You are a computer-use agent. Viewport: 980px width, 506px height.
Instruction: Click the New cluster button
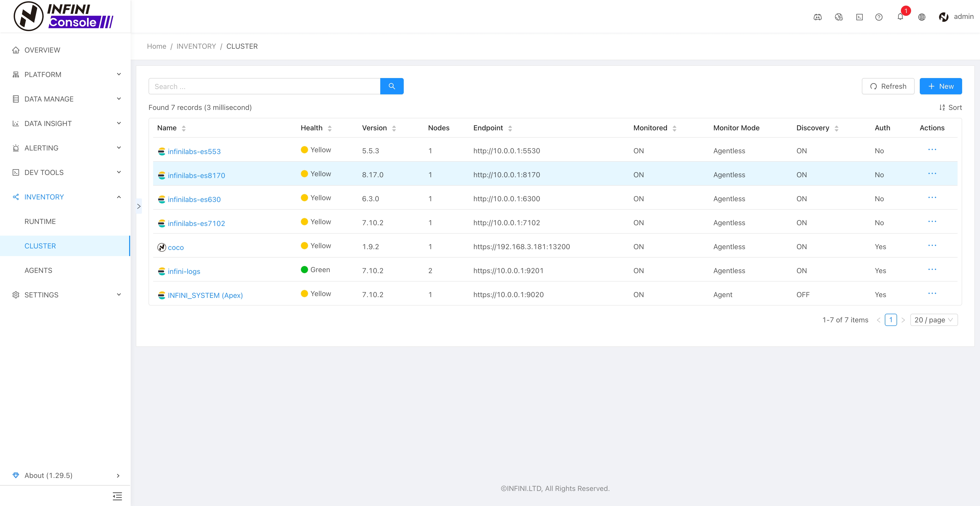[940, 86]
